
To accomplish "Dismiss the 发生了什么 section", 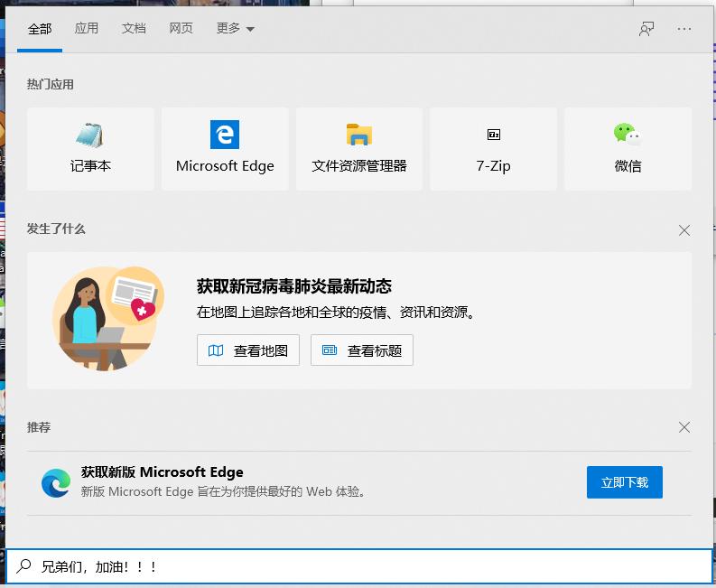I will coord(684,229).
